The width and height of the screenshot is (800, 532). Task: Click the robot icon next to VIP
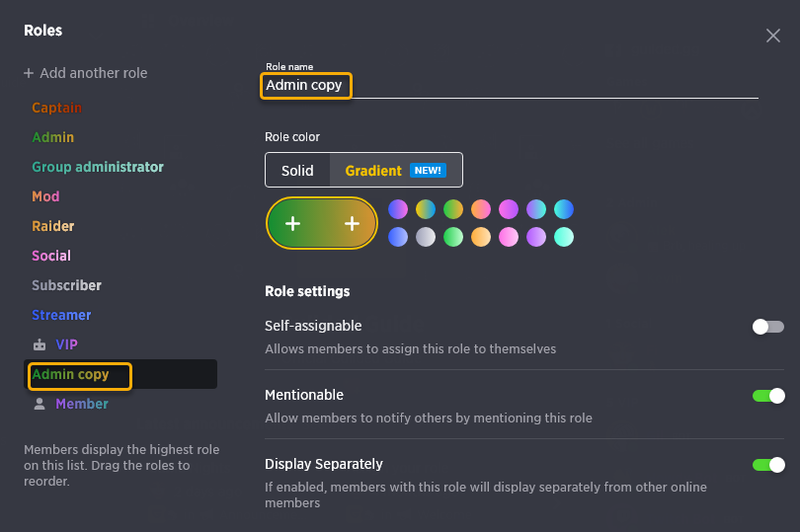pos(40,344)
